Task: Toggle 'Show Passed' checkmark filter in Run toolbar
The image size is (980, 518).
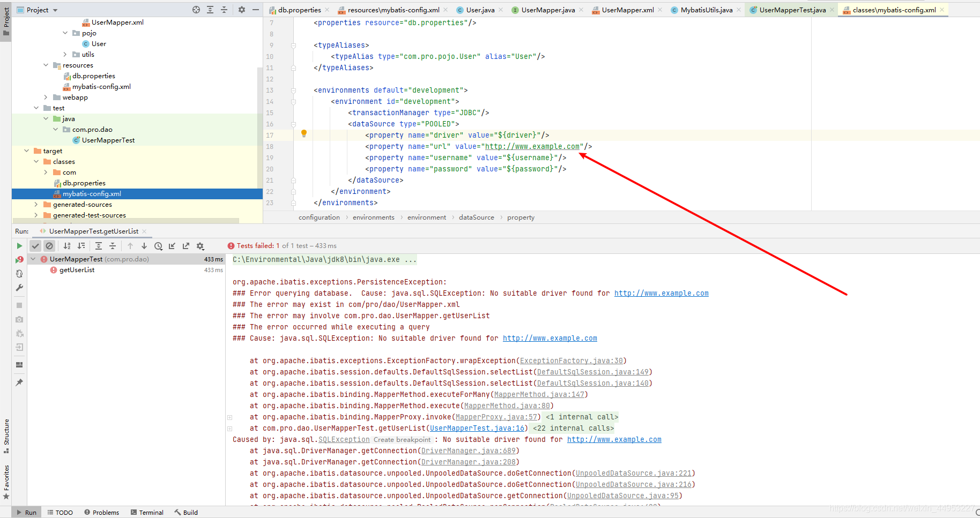Action: (x=35, y=245)
